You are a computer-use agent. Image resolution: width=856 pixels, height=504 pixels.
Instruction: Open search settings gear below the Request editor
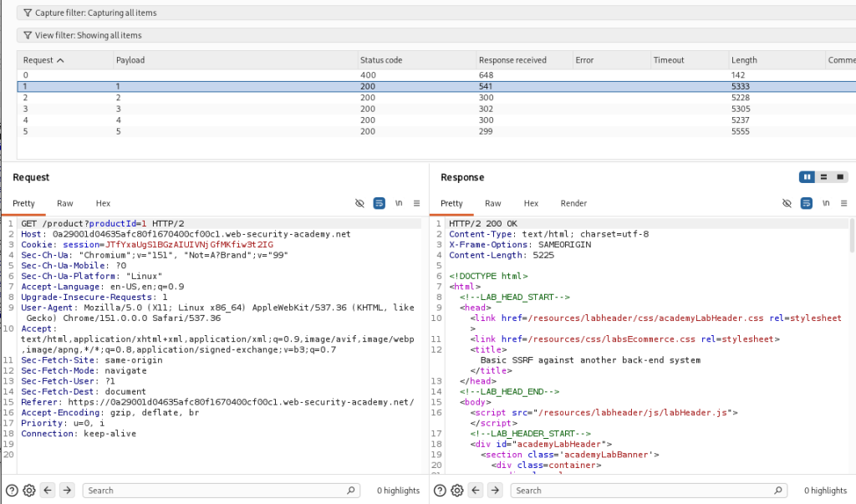pos(29,491)
